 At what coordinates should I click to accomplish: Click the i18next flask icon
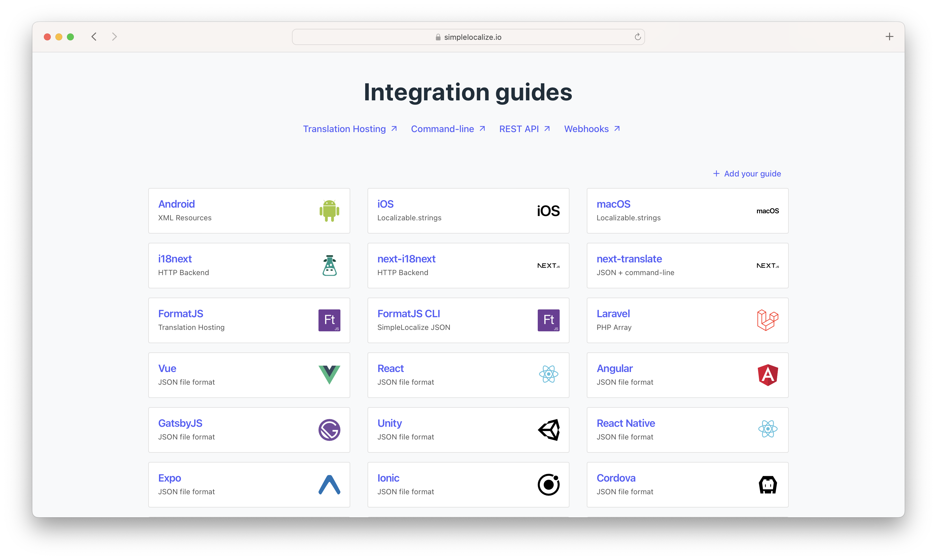329,265
